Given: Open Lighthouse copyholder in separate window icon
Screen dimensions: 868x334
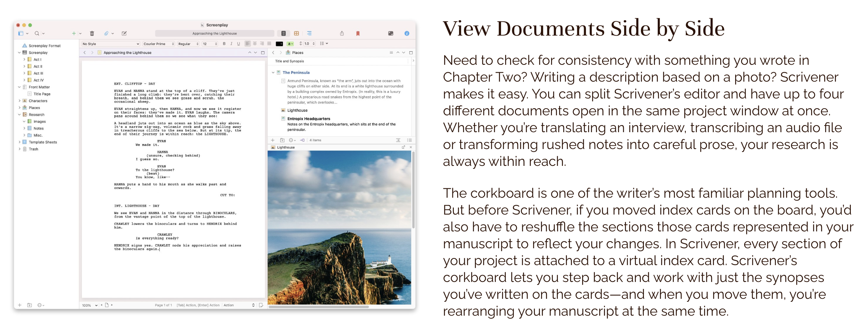Looking at the screenshot, I should click(403, 147).
